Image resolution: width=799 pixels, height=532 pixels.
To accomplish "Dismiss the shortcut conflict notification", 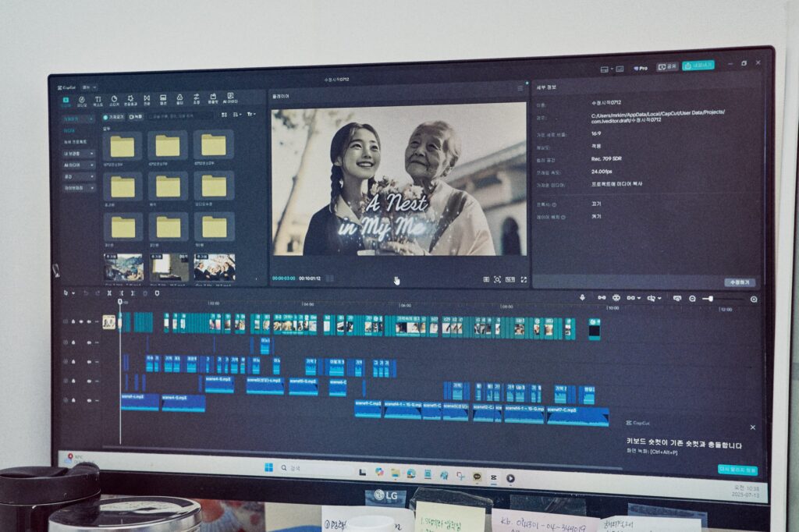I will [753, 427].
